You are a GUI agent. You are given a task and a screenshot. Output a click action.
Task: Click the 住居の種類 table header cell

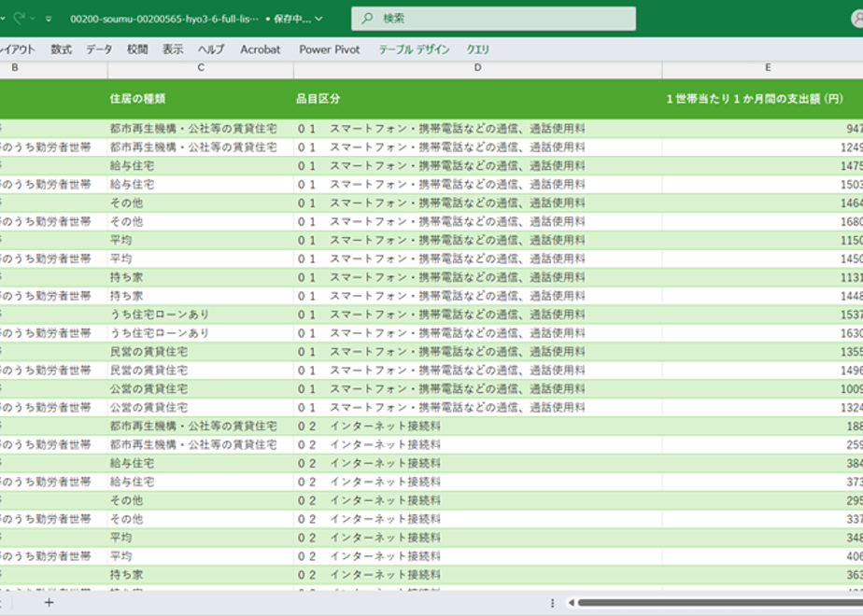[x=201, y=99]
